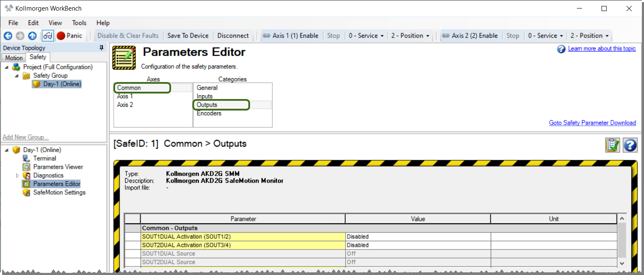
Task: Toggle the glasses view icon in toolbar
Action: coord(48,36)
